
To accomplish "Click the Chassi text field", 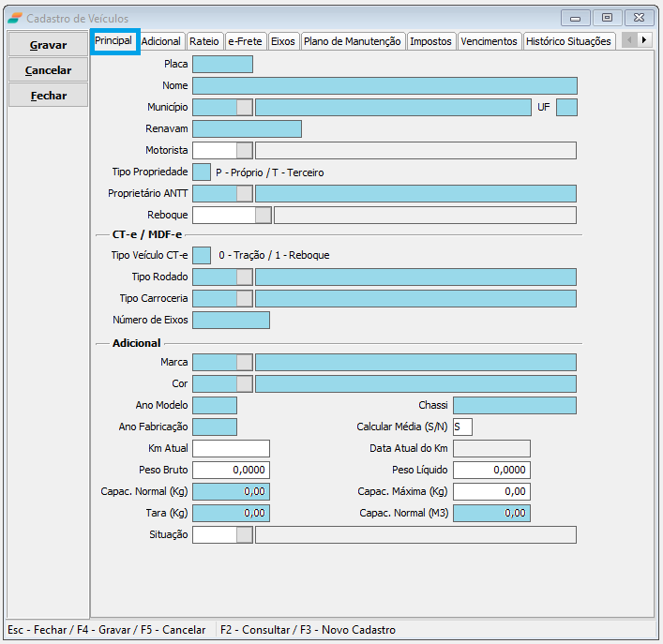I will pos(514,405).
